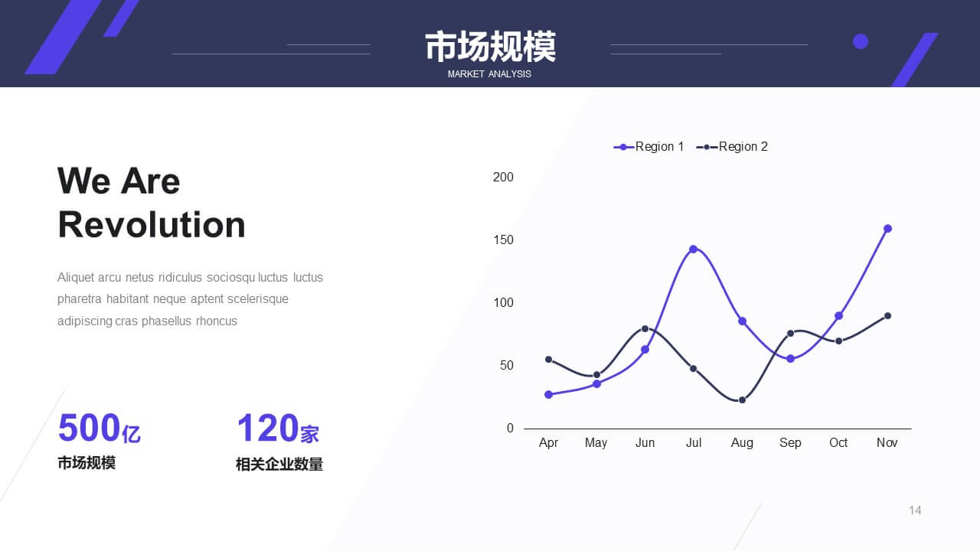
Task: Click the Region 2 Jul data point
Action: (x=694, y=369)
